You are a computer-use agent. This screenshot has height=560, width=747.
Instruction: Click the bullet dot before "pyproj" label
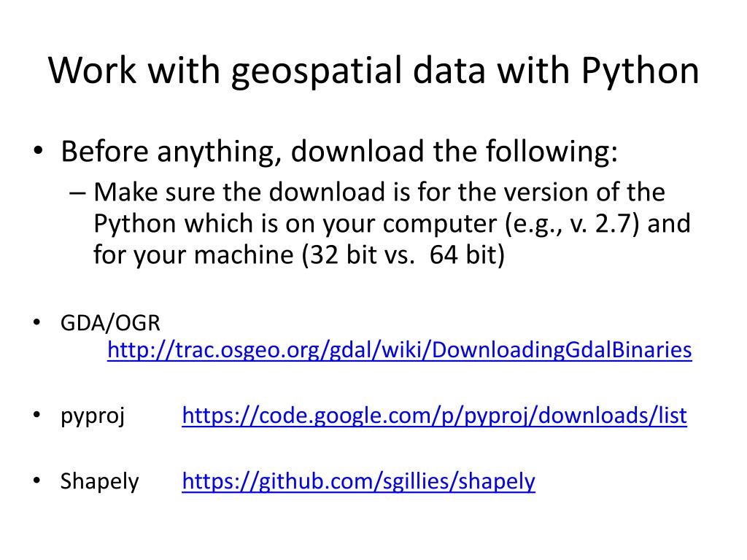point(37,414)
